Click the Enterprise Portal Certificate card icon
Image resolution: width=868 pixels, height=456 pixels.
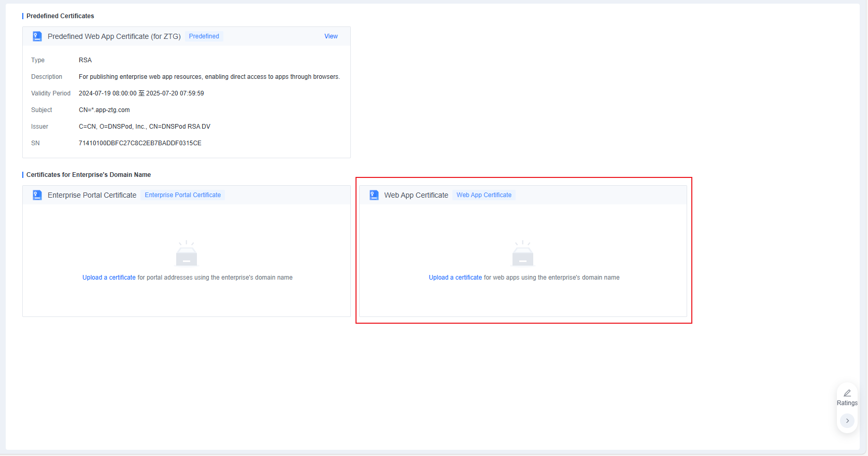click(x=37, y=195)
